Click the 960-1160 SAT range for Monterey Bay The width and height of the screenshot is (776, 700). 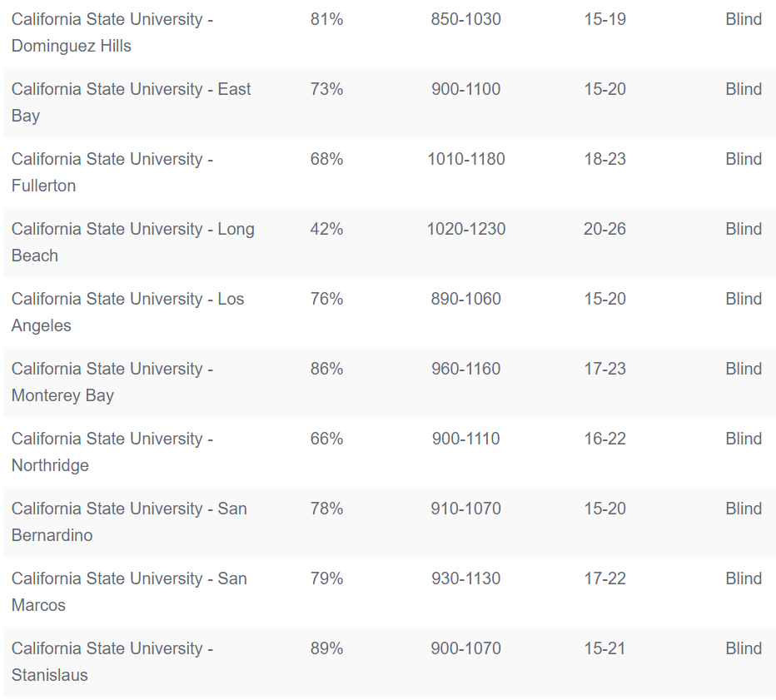click(466, 369)
